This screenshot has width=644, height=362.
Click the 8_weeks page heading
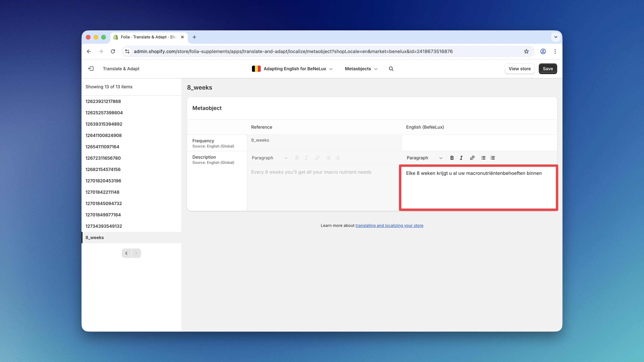[200, 87]
